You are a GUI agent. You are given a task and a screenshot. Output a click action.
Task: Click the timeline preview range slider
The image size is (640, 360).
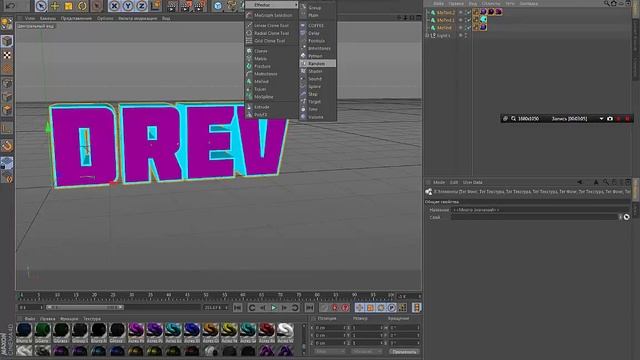pyautogui.click(x=84, y=307)
